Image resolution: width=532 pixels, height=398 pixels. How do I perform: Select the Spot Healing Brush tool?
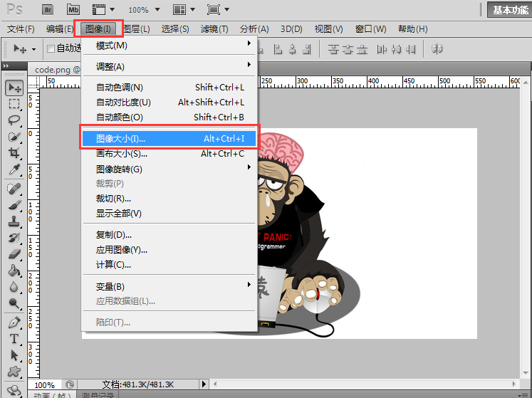pos(14,189)
